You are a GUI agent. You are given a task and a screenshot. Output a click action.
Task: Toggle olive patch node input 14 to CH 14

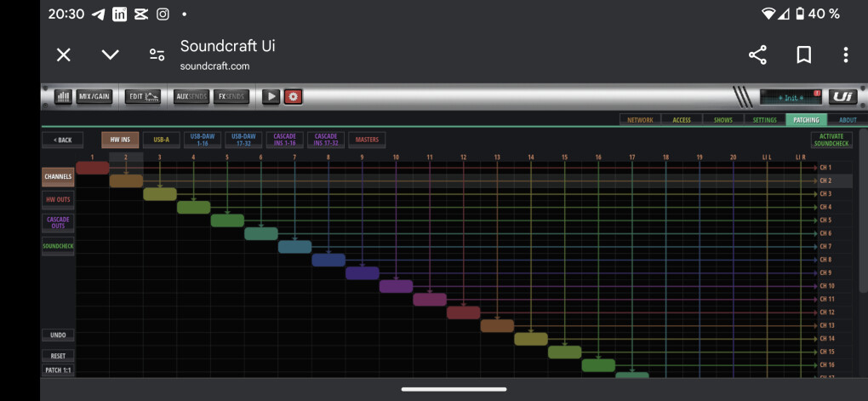[x=531, y=339]
